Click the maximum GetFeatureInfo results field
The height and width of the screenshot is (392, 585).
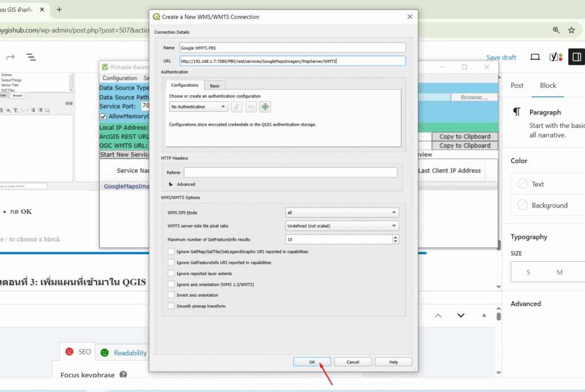pos(339,239)
